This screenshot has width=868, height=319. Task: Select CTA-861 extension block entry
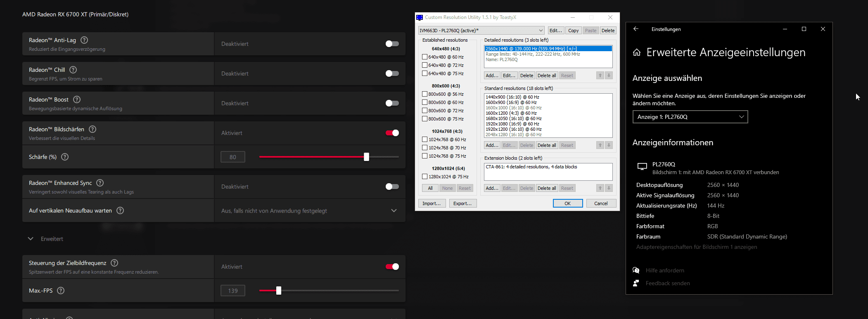tap(531, 167)
